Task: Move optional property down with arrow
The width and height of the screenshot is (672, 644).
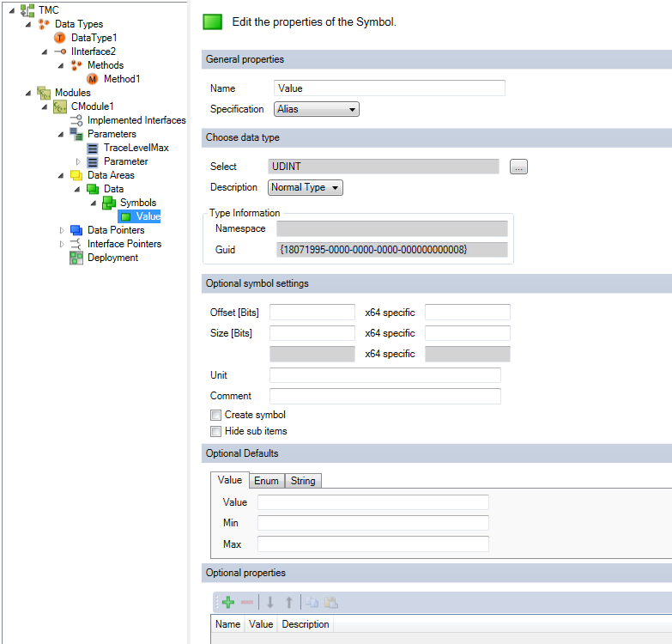Action: click(270, 603)
